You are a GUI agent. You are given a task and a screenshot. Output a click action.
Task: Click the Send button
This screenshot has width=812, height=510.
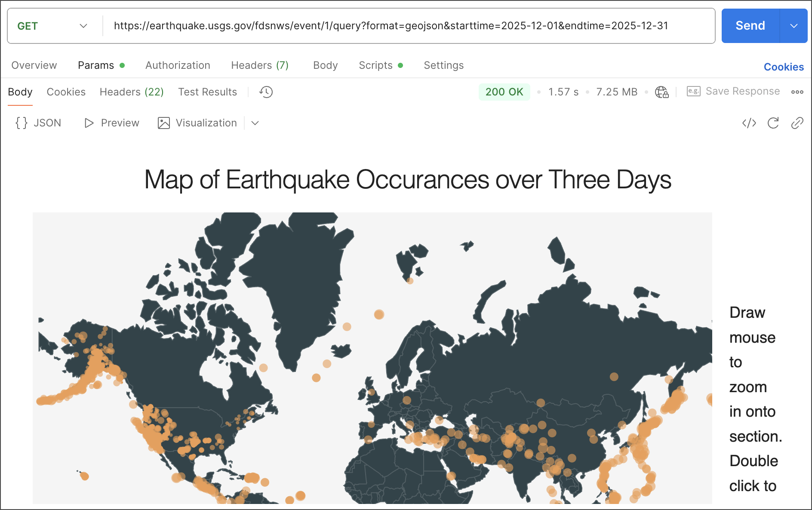[750, 26]
